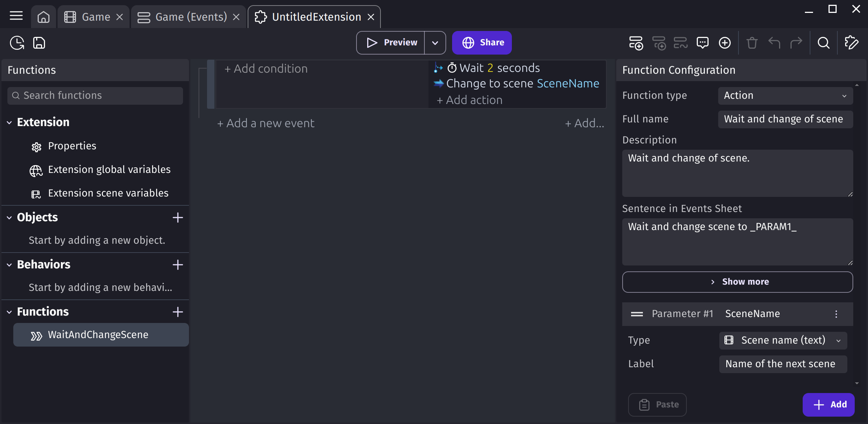Add a parameter with the Add button
This screenshot has width=868, height=424.
(x=829, y=405)
